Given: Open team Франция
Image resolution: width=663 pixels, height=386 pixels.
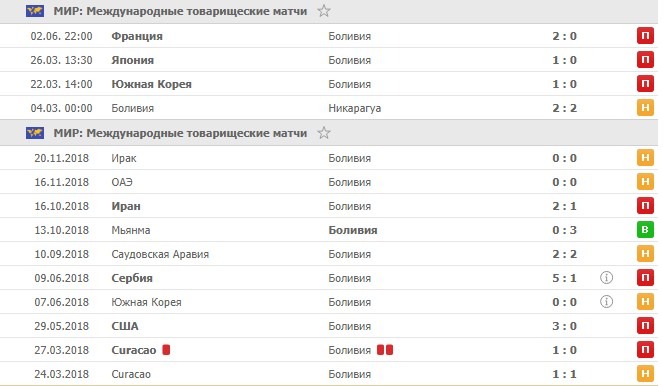Looking at the screenshot, I should (137, 36).
